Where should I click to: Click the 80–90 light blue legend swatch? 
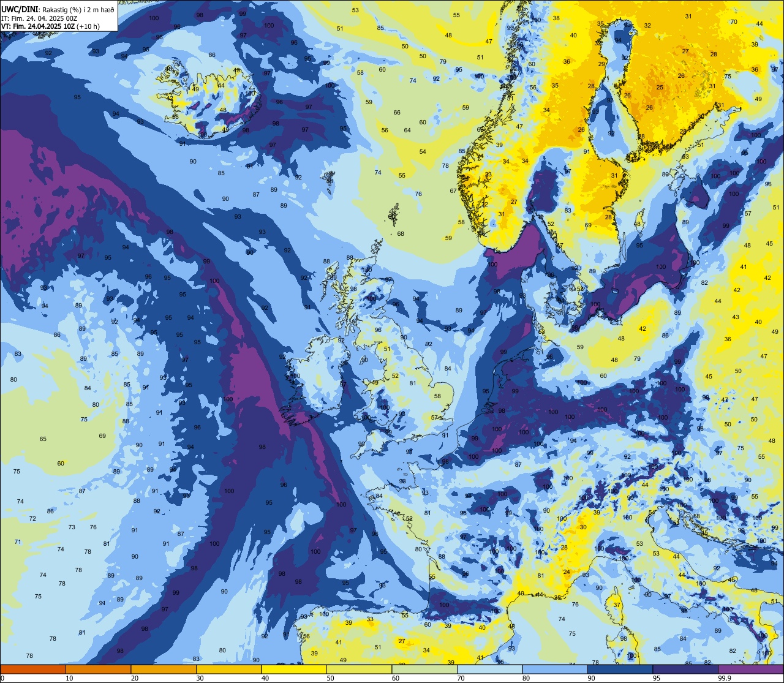[555, 670]
